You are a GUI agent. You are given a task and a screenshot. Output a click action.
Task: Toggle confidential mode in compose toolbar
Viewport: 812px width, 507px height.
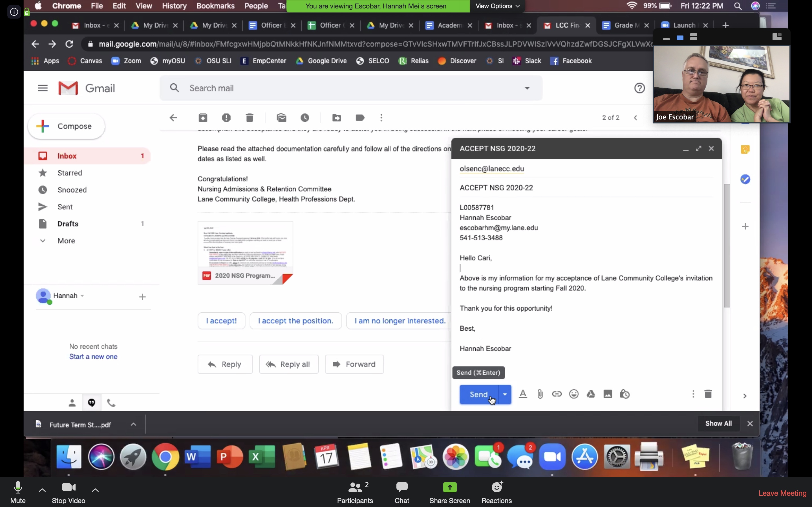tap(625, 394)
